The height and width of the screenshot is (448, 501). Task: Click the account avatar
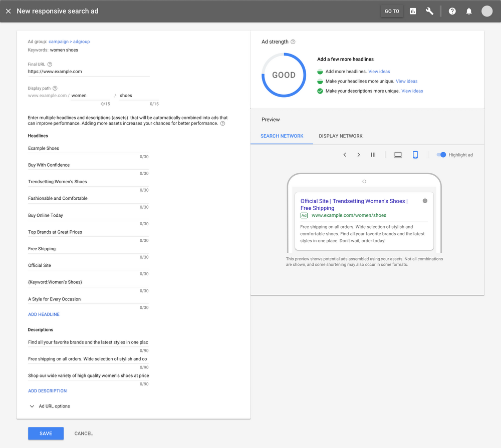[486, 11]
